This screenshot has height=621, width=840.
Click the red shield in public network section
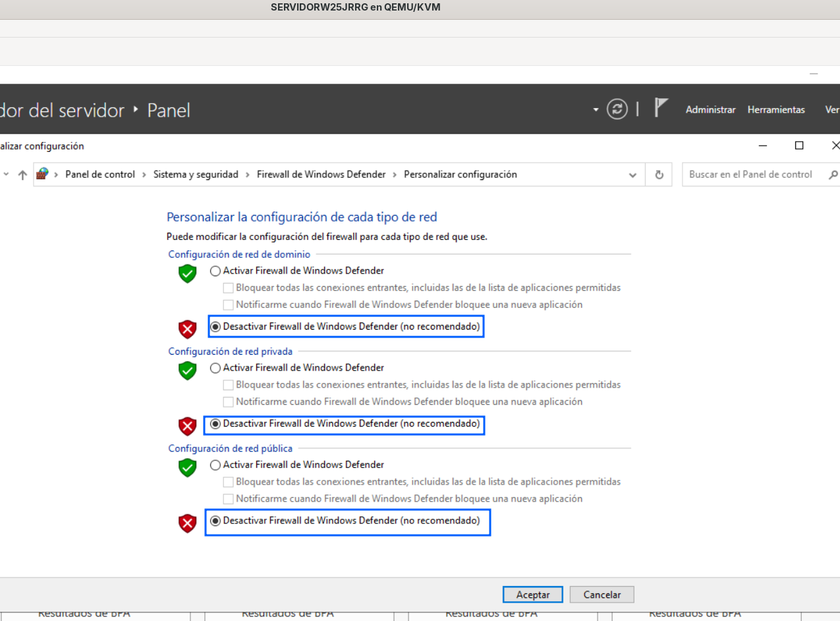point(188,523)
